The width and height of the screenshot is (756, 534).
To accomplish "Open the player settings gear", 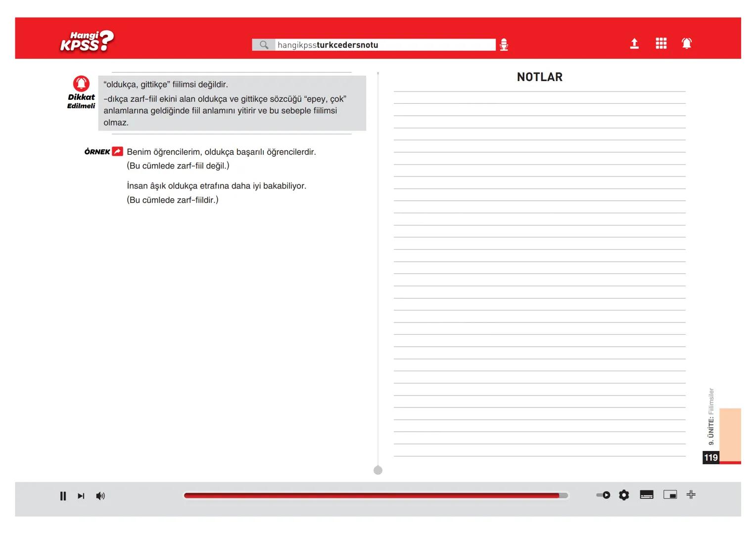I will (624, 495).
